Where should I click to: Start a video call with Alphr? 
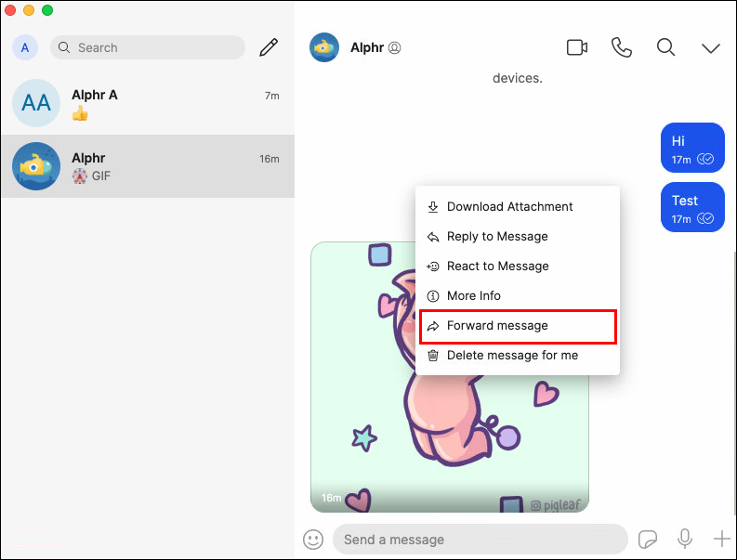577,47
